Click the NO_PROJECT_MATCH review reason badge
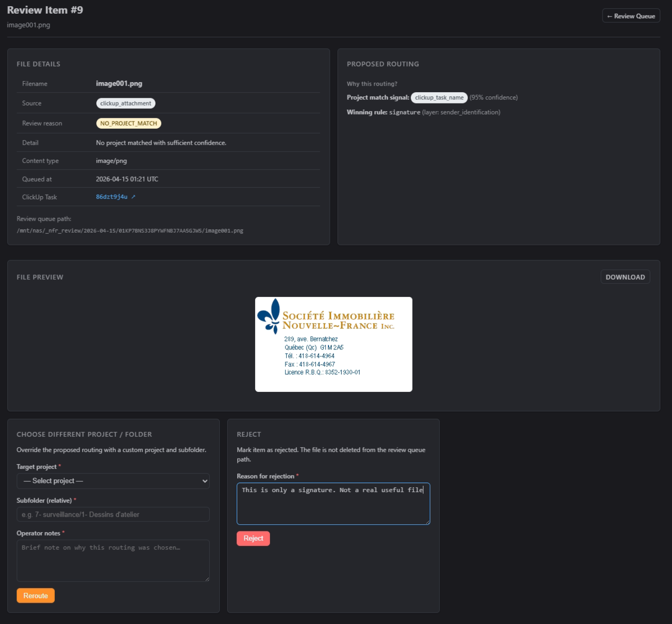 pyautogui.click(x=129, y=123)
